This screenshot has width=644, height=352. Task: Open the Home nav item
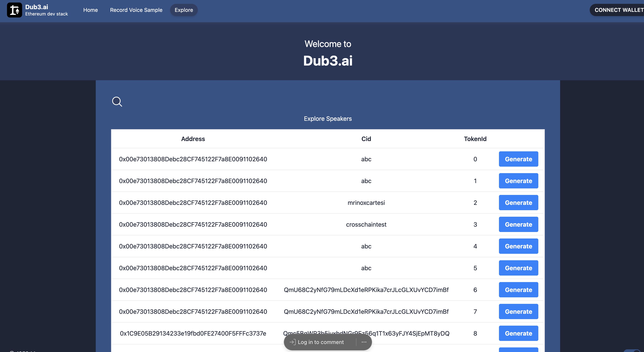coord(91,10)
